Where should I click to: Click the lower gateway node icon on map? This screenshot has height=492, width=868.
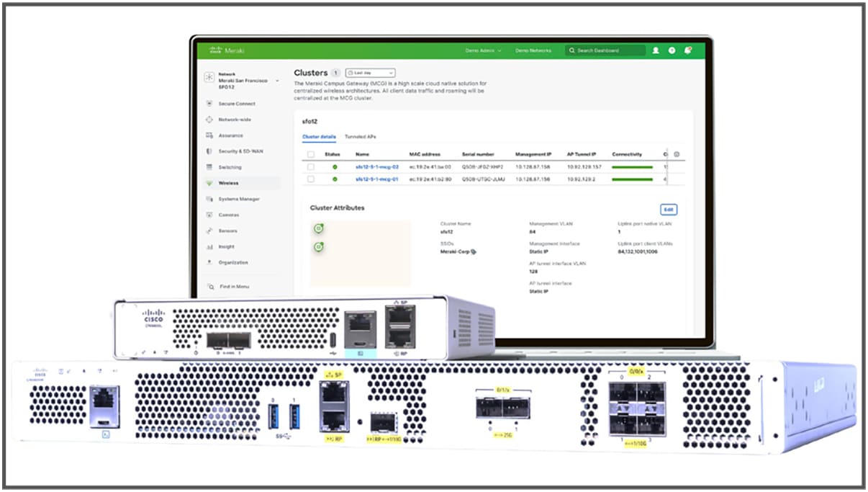(x=318, y=247)
